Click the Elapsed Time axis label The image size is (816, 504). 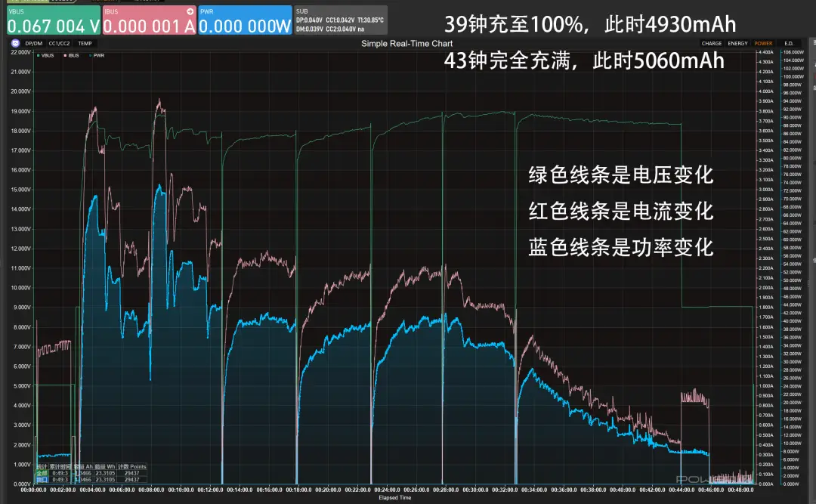[395, 498]
